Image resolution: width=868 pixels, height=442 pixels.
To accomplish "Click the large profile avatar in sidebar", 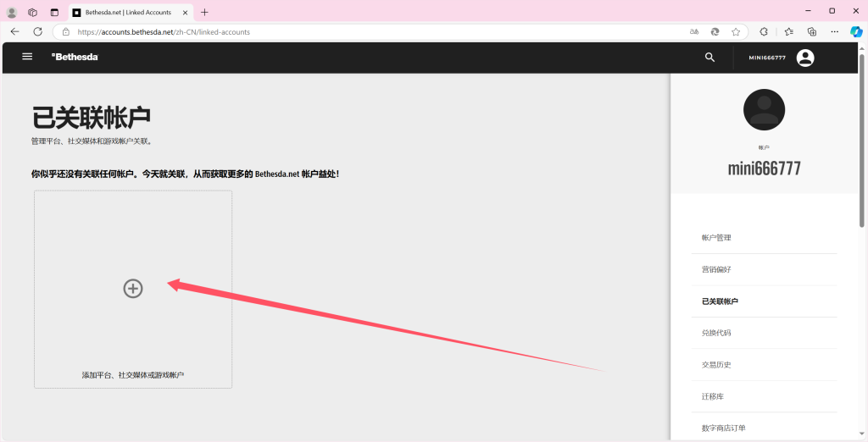I will click(x=764, y=109).
